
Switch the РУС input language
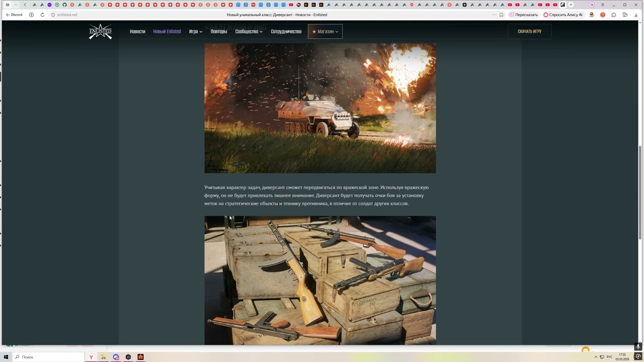pos(609,357)
